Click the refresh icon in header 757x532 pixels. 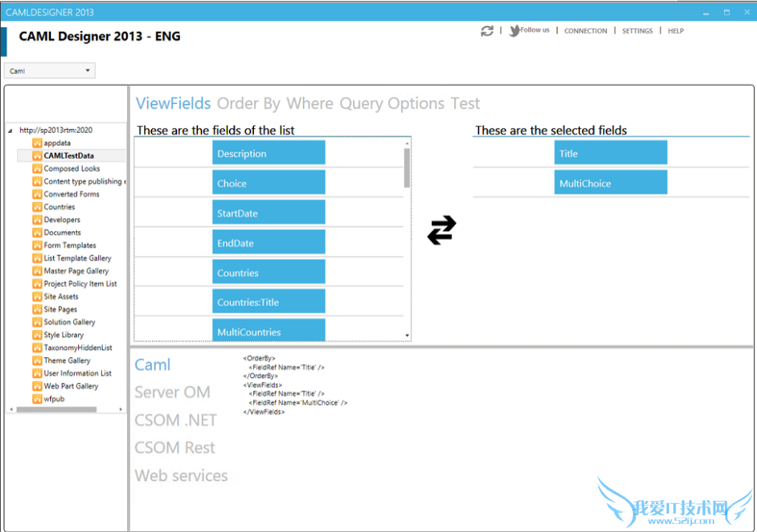pyautogui.click(x=487, y=31)
